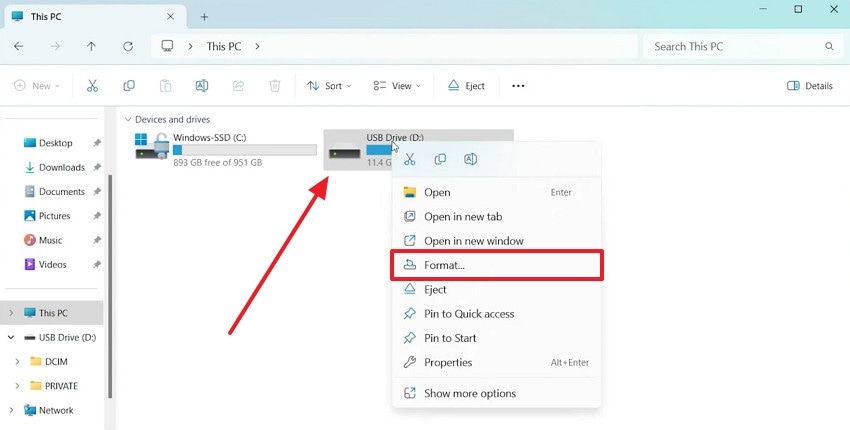Click the Copy icon in the context menu
This screenshot has width=850, height=430.
pos(440,159)
